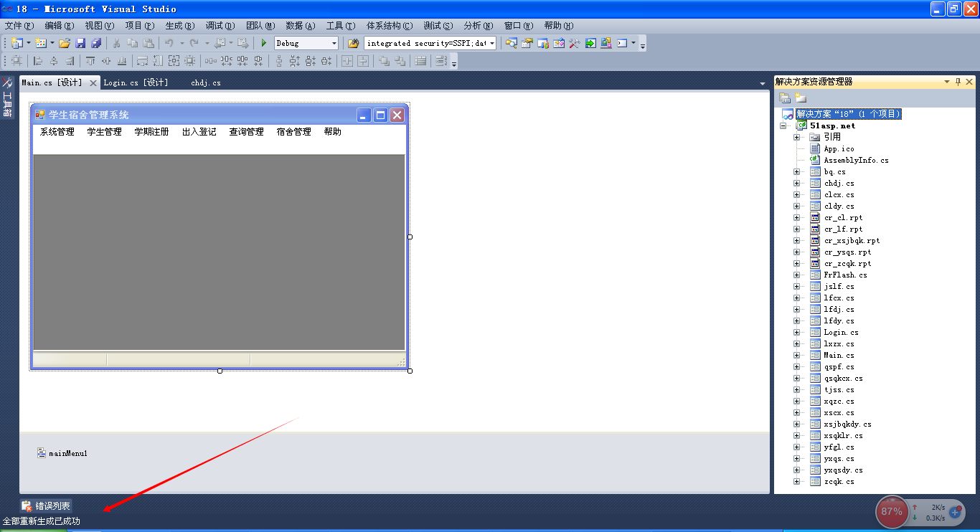Image resolution: width=980 pixels, height=532 pixels.
Task: Click the Save All toolbar icon
Action: (96, 43)
